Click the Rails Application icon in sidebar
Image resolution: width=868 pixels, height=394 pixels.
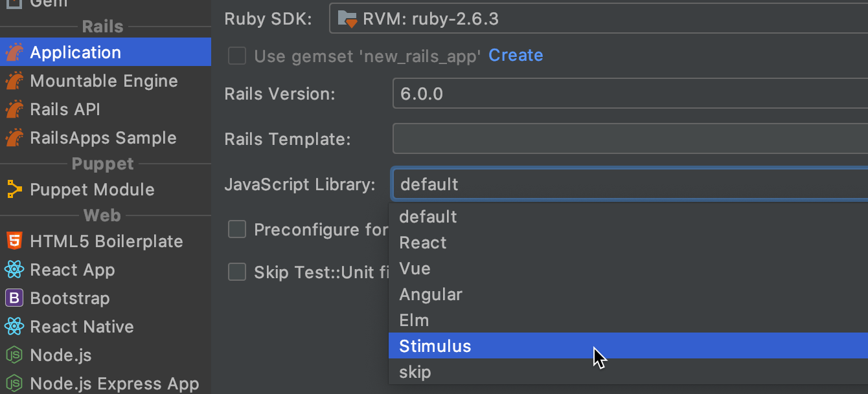point(14,52)
